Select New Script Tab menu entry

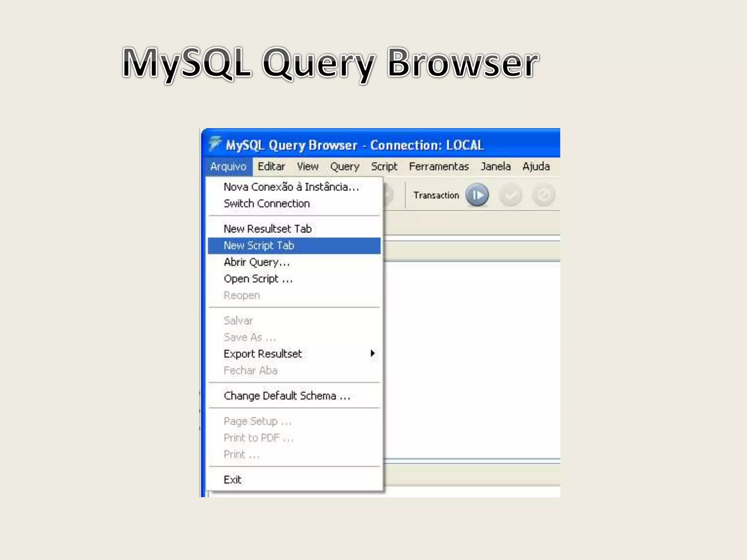pyautogui.click(x=259, y=246)
